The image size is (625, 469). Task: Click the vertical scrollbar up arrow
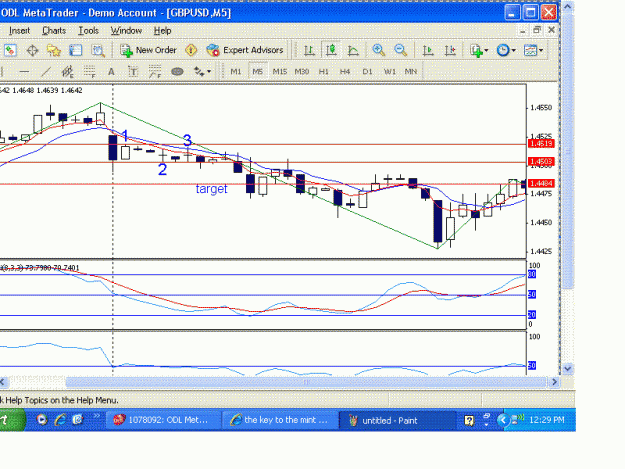tap(568, 7)
